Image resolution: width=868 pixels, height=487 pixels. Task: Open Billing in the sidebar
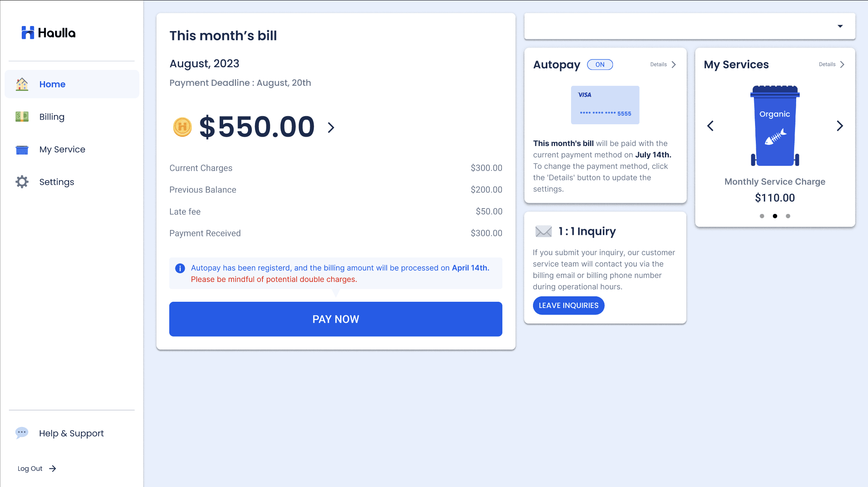tap(52, 117)
